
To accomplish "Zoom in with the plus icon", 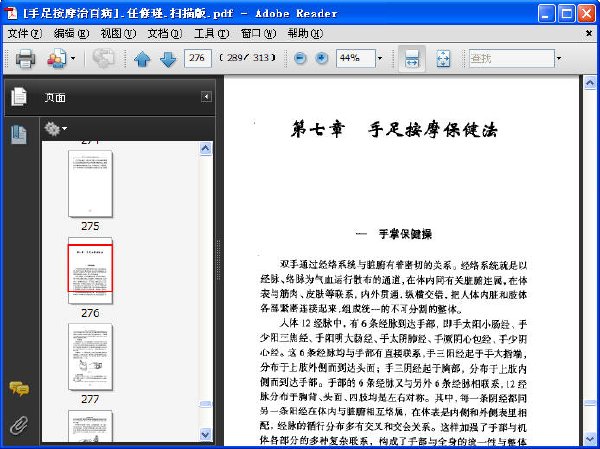I will (x=322, y=59).
